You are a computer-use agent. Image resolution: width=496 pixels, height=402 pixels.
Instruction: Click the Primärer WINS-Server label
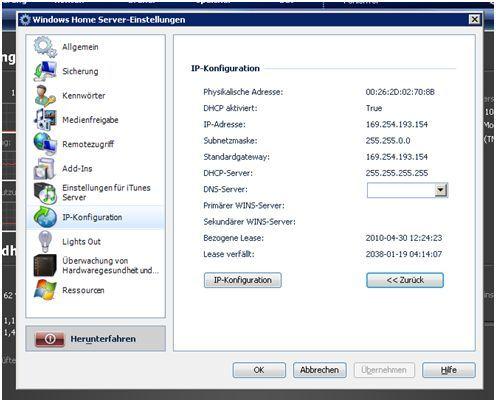click(244, 206)
